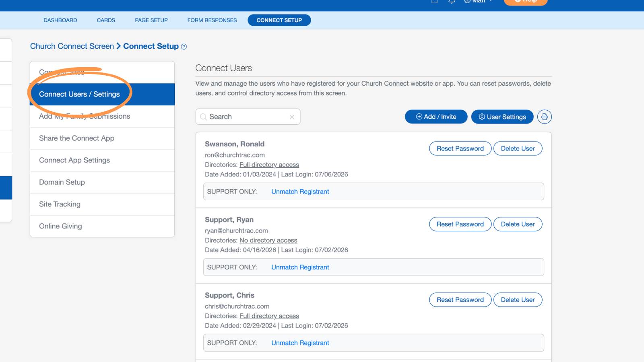Click the orange Help button

pyautogui.click(x=526, y=2)
